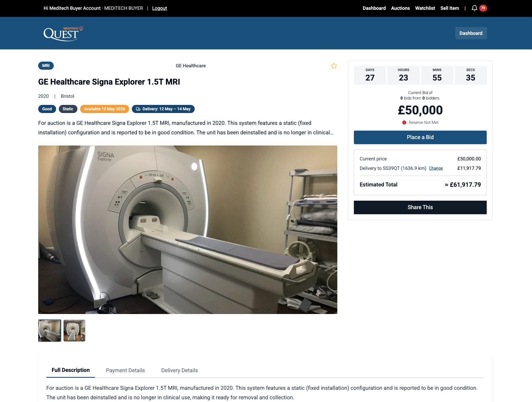
Task: Click the DAYS countdown box
Action: click(x=370, y=75)
